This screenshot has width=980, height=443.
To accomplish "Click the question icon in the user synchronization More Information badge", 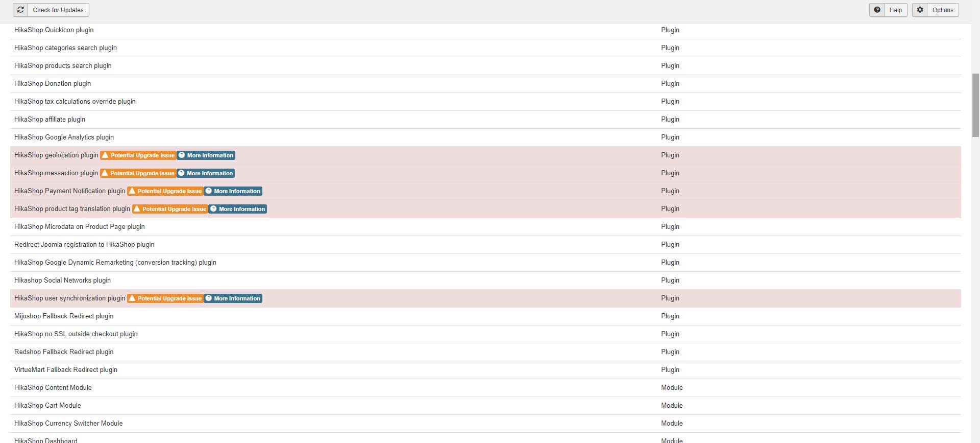I will tap(208, 298).
